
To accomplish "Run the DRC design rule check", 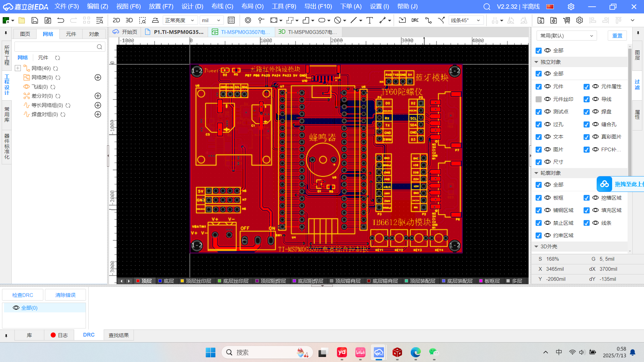I will 415,20.
